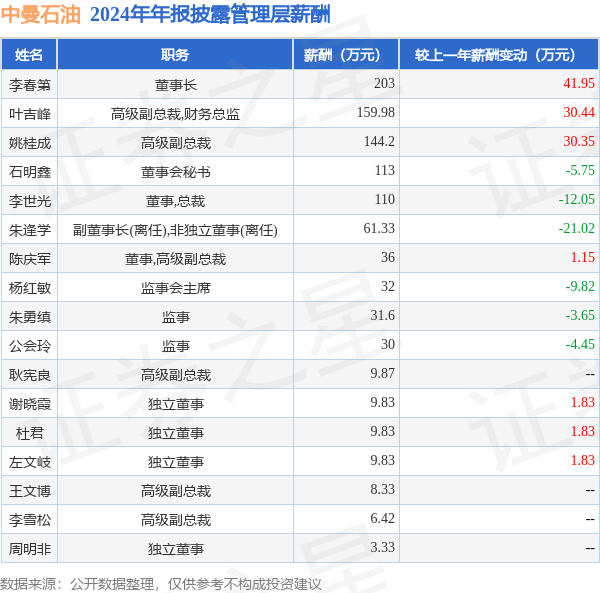Click the name 姚桂成
Image resolution: width=600 pixels, height=593 pixels.
point(30,143)
